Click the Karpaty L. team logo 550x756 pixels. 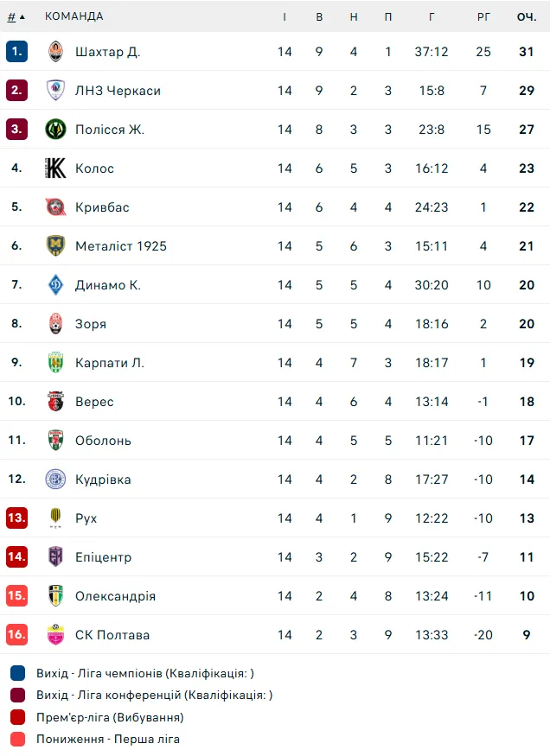(56, 363)
